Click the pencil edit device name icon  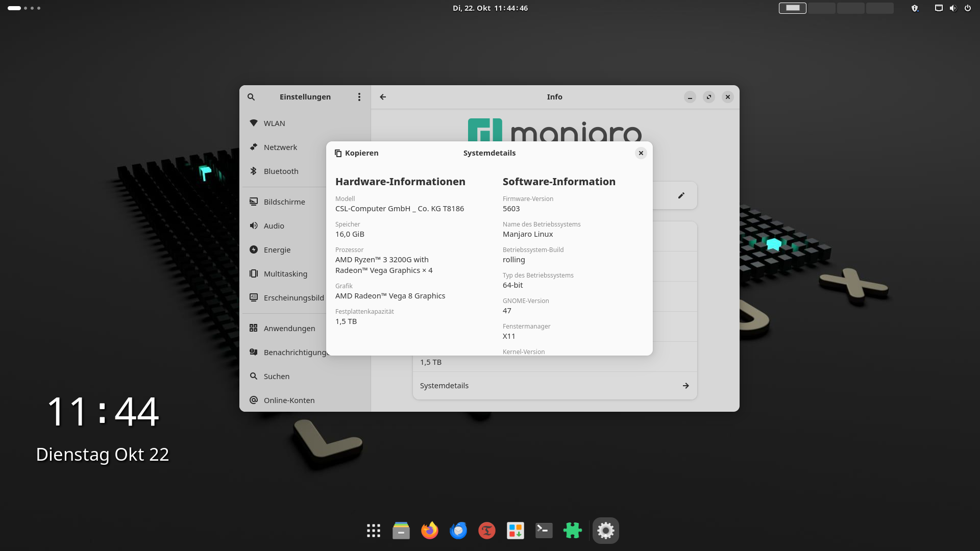coord(681,195)
